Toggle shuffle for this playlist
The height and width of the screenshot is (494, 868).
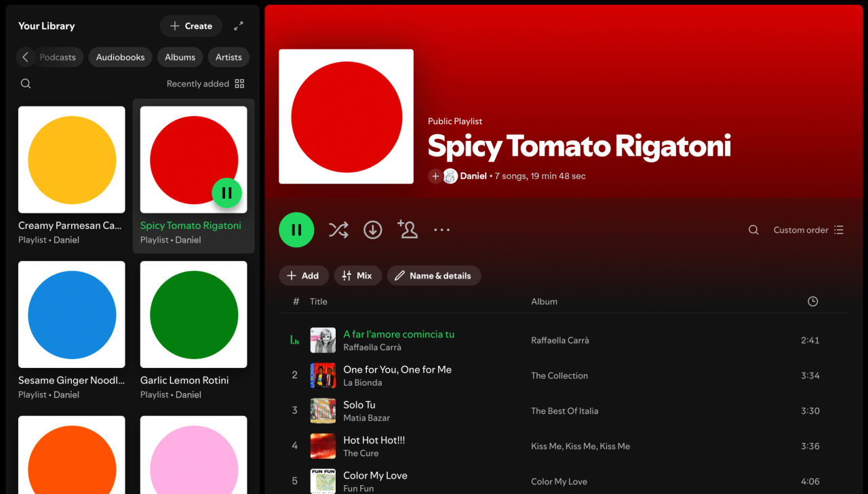(338, 230)
